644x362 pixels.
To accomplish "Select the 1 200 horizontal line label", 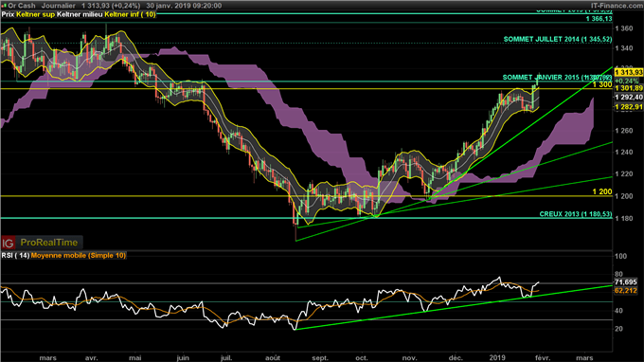I will pos(602,191).
